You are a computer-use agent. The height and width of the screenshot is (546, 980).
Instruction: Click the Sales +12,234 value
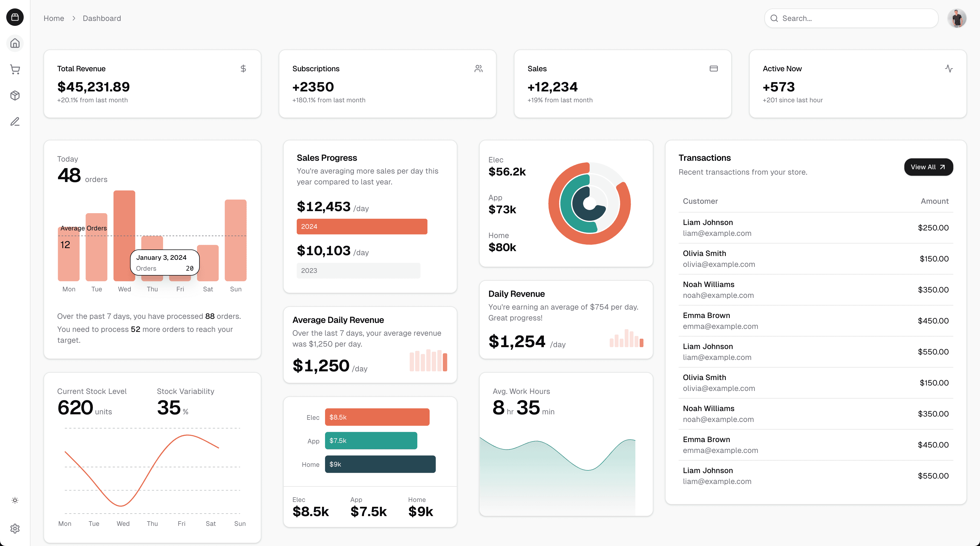coord(553,87)
